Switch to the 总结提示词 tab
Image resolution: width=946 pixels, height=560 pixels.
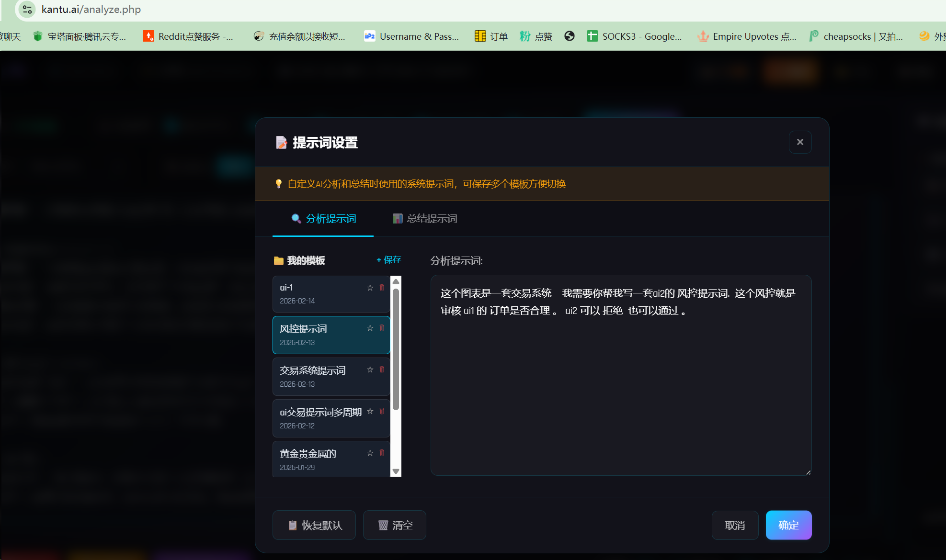(425, 219)
